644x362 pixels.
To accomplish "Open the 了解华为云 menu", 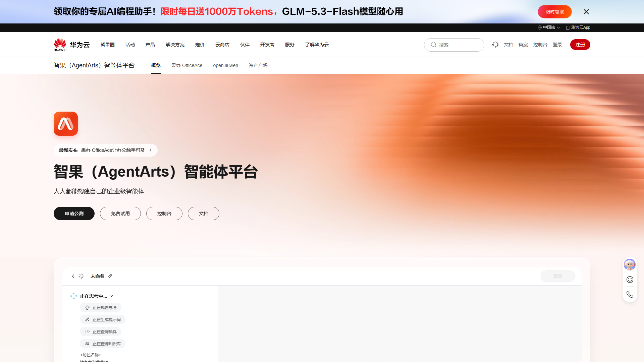I will point(317,45).
